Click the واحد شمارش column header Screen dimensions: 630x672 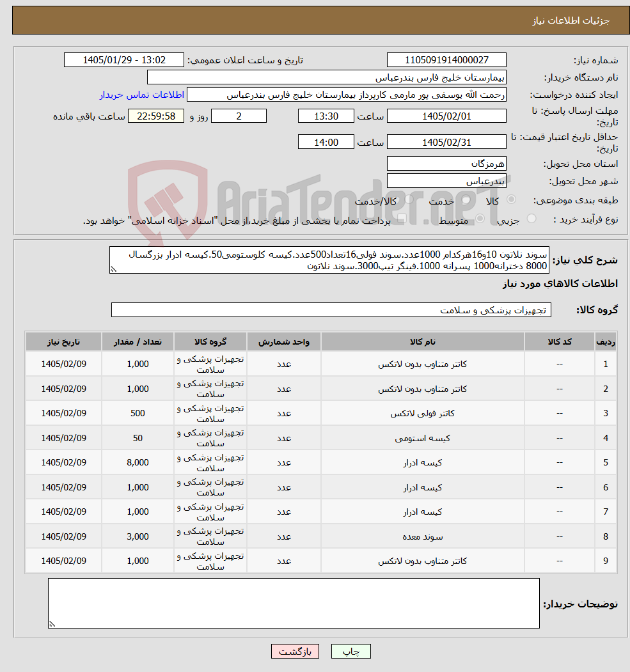point(284,342)
